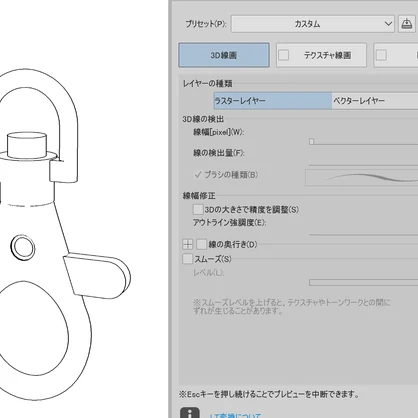
Task: Click the レベル slider bar
Action: 363,283
